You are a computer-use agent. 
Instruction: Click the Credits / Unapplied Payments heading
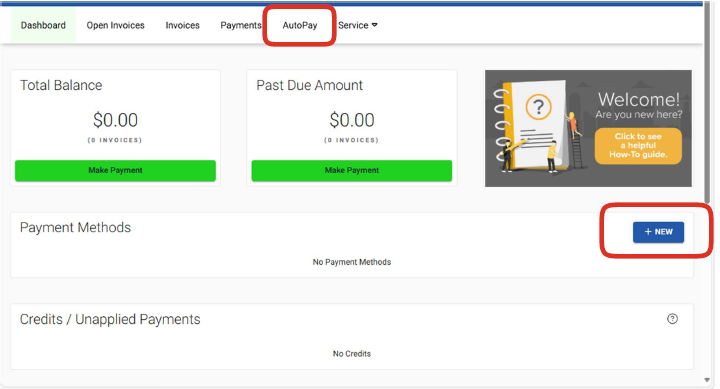(x=110, y=319)
